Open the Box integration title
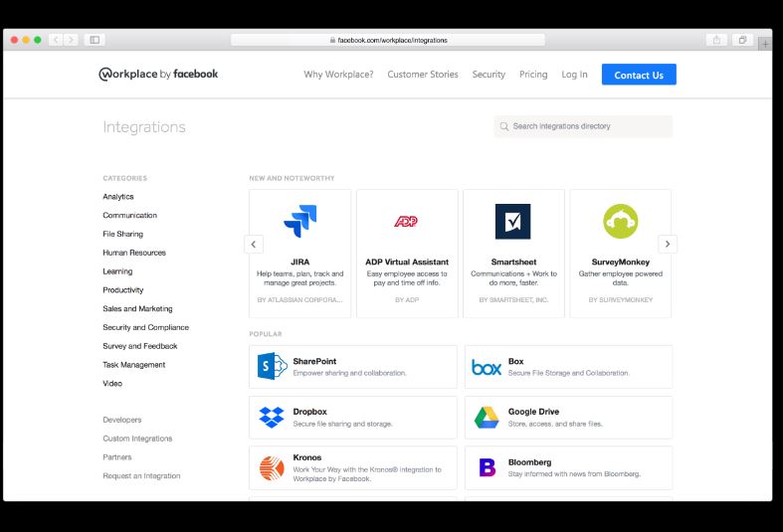The height and width of the screenshot is (532, 783). coord(515,361)
